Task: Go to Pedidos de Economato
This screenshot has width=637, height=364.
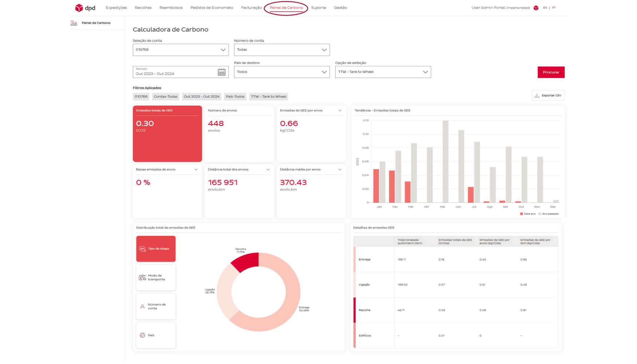Action: click(211, 8)
